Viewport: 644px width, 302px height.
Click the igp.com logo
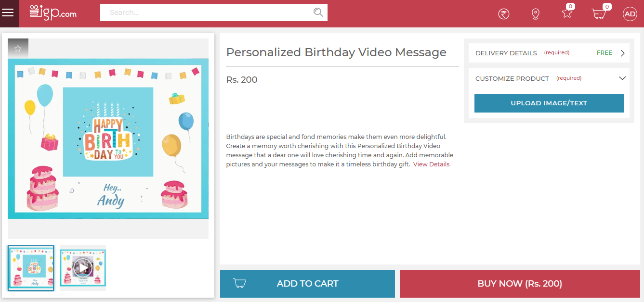[53, 13]
